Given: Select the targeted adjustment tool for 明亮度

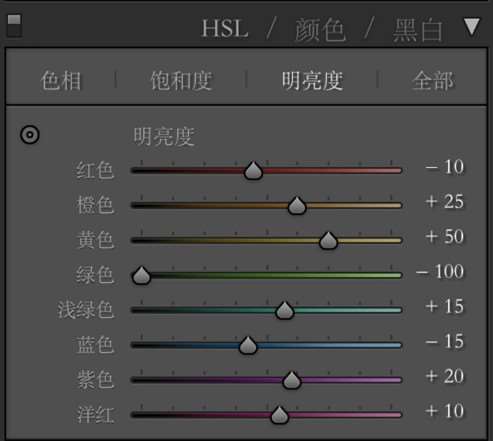Looking at the screenshot, I should [x=30, y=135].
